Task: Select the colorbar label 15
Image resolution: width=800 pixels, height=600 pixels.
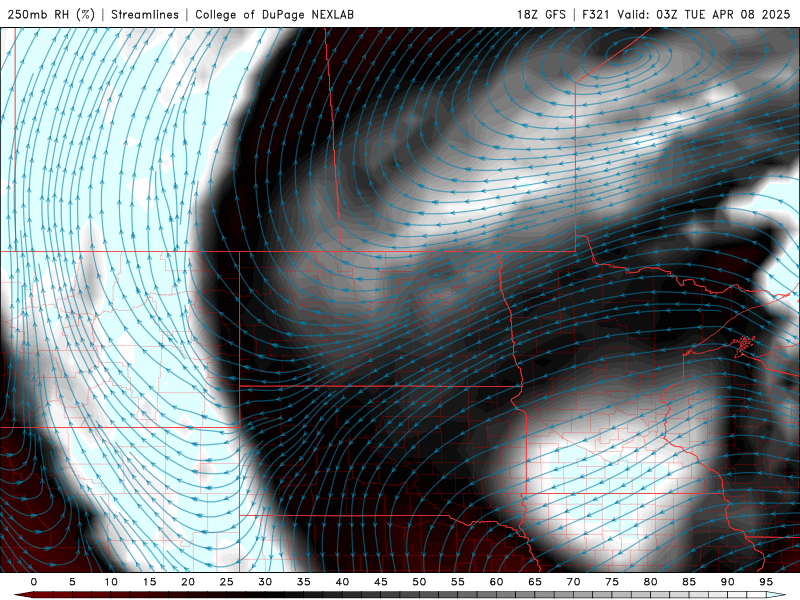Action: click(x=149, y=582)
